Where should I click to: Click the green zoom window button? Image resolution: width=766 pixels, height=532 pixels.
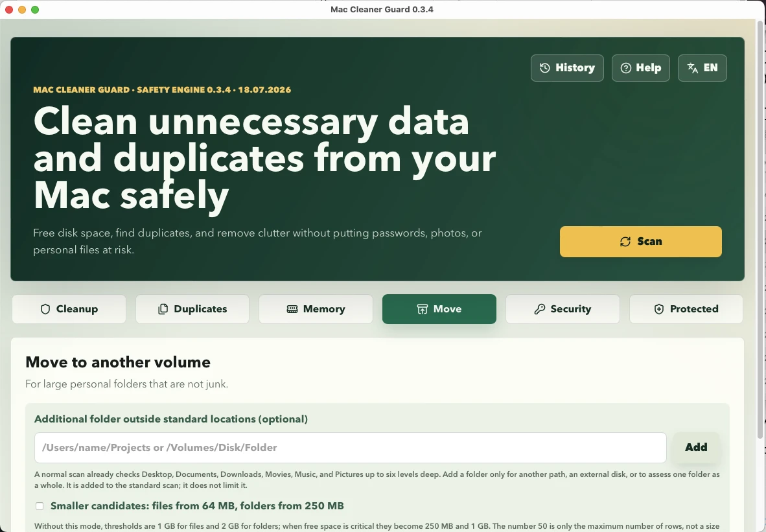[35, 10]
